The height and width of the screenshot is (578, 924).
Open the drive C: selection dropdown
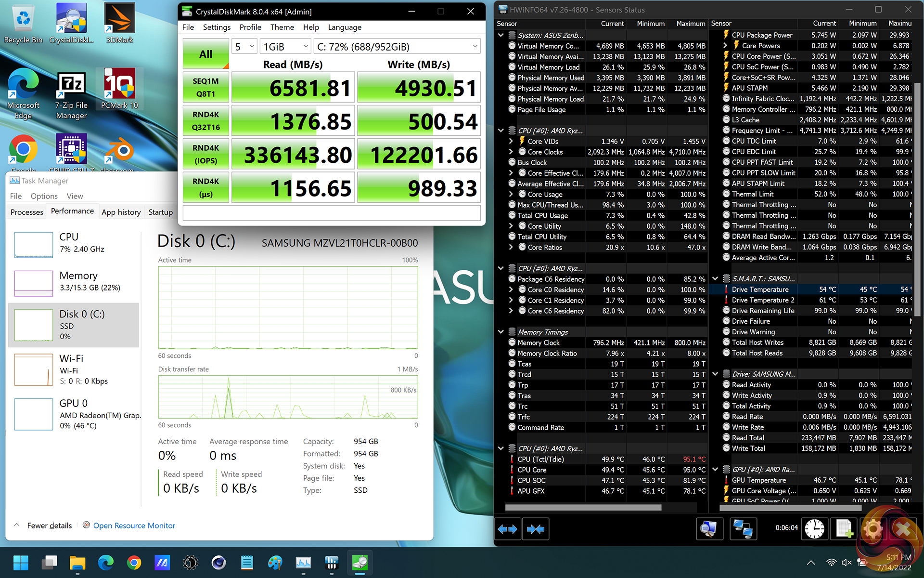(397, 47)
